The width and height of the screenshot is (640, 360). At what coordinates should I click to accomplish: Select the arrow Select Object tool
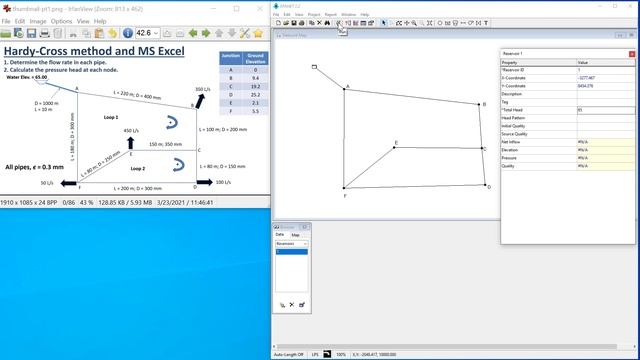[384, 23]
